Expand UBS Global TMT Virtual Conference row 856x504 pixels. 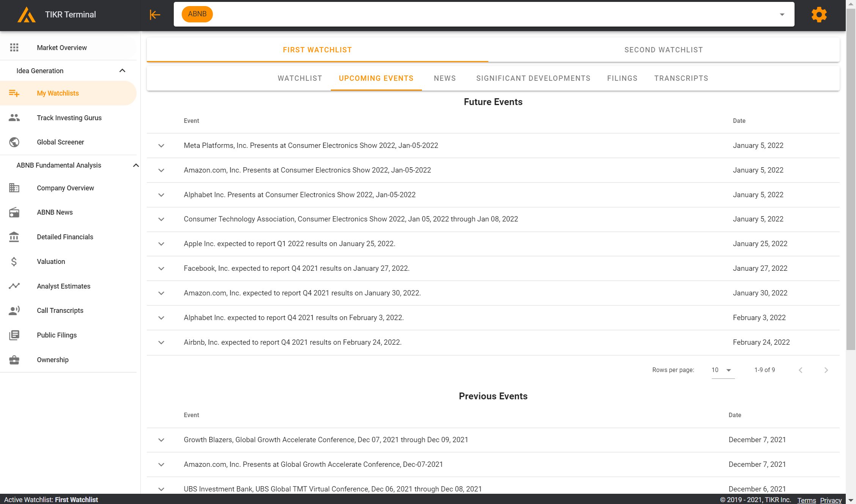pyautogui.click(x=161, y=489)
